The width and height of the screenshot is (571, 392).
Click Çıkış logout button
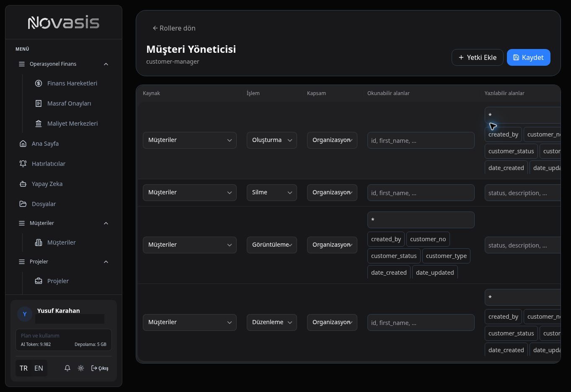(x=100, y=368)
